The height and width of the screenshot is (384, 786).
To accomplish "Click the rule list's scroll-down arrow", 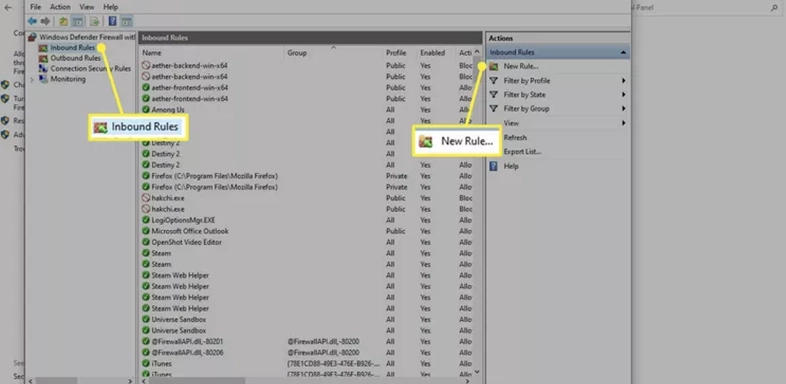I will click(477, 371).
